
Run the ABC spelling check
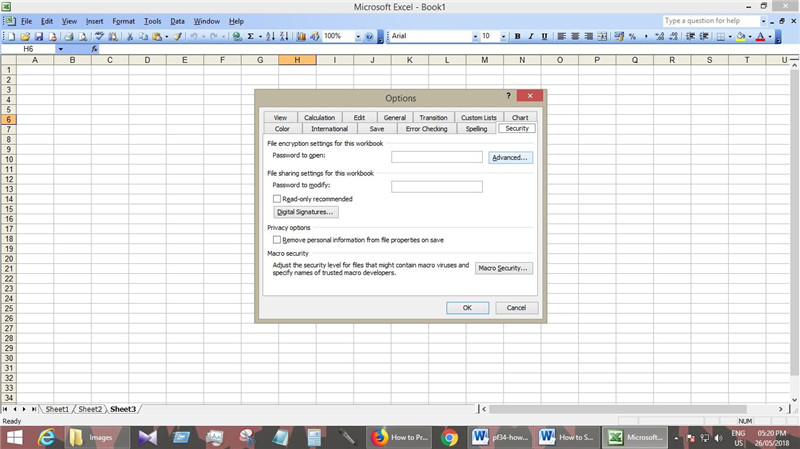tap(99, 36)
